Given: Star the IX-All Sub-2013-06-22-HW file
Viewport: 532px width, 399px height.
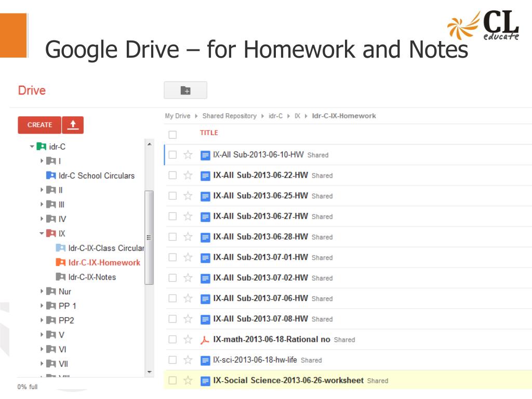Looking at the screenshot, I should coord(188,175).
